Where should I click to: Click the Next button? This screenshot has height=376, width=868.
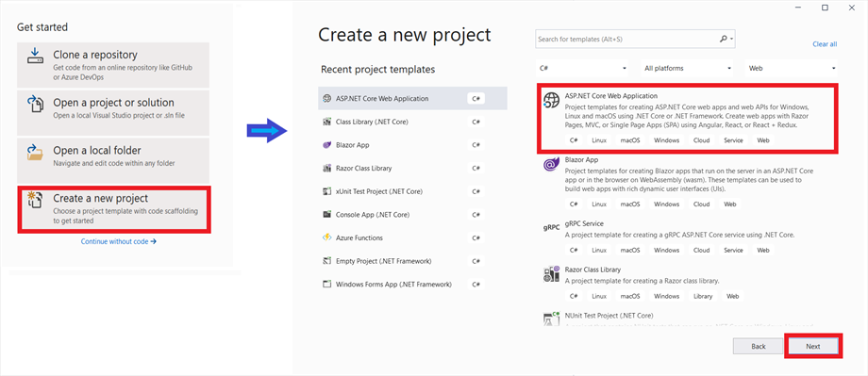812,346
